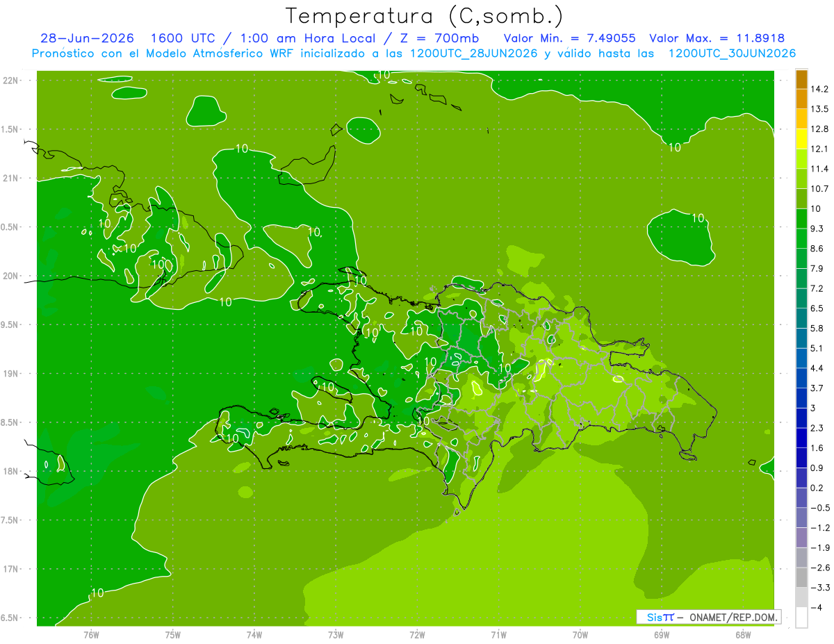The image size is (834, 644).
Task: Pick the purple legend swatch between -1.9 and -1.2
Action: point(801,538)
